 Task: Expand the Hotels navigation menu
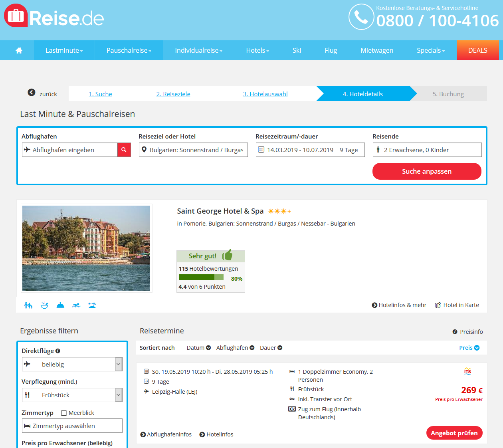pos(257,50)
